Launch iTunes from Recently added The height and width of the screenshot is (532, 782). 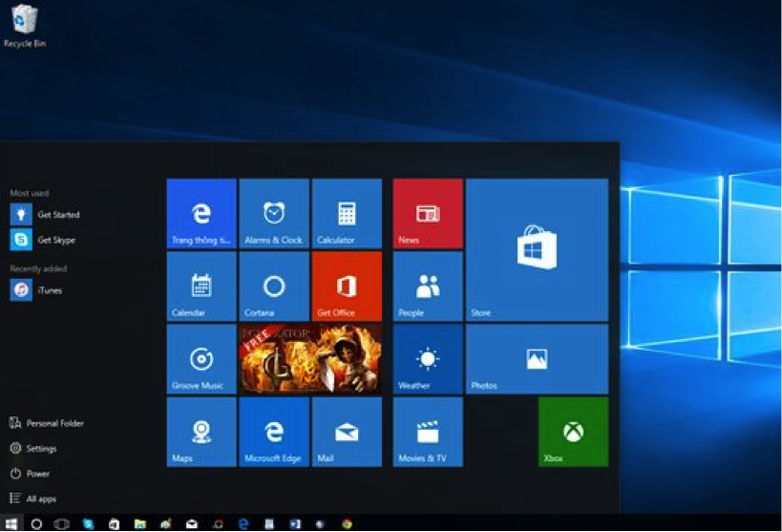[36, 290]
